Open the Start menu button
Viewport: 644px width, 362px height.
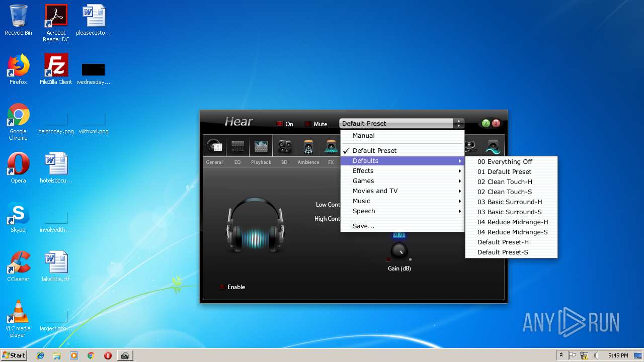click(x=14, y=355)
